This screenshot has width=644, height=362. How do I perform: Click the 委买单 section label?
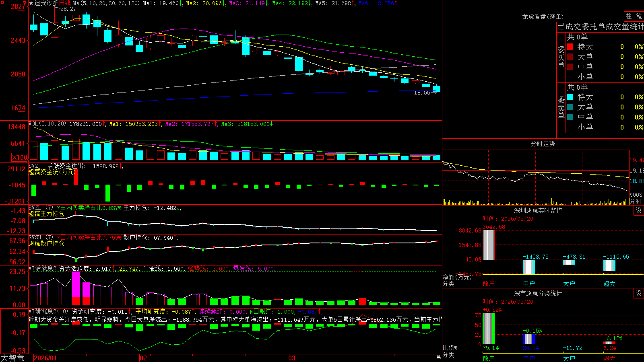tap(561, 57)
